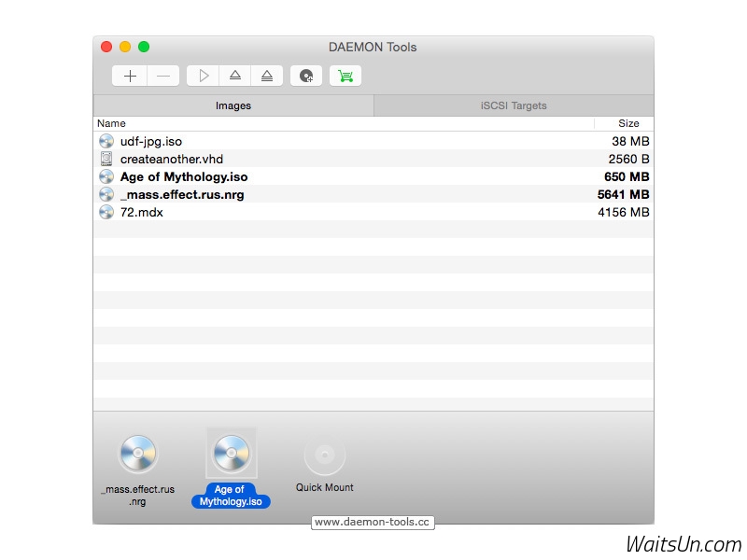
Task: Minimize the DAEMON Tools window
Action: pos(125,47)
